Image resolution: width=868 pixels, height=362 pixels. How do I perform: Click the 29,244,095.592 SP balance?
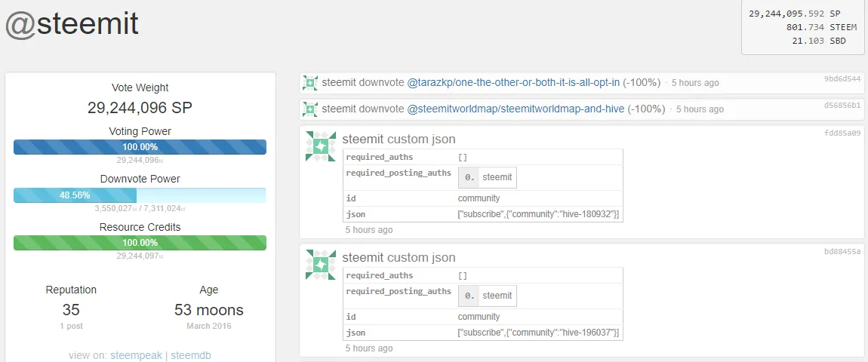click(795, 14)
